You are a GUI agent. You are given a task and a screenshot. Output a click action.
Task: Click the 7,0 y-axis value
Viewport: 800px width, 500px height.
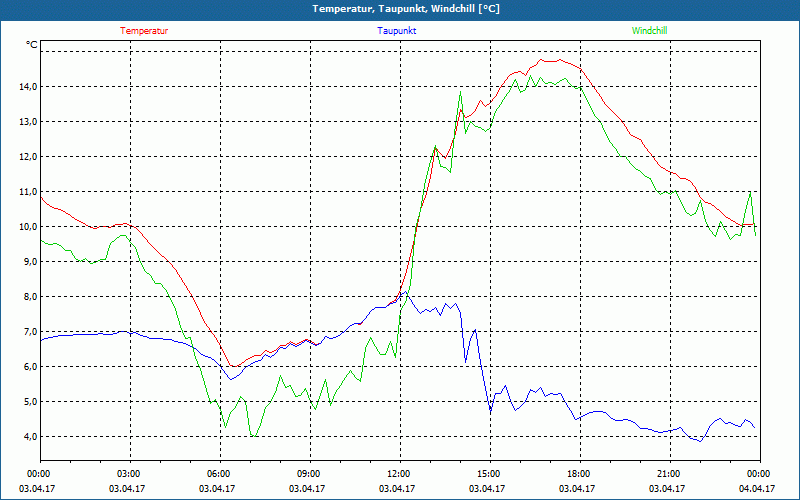tap(31, 332)
